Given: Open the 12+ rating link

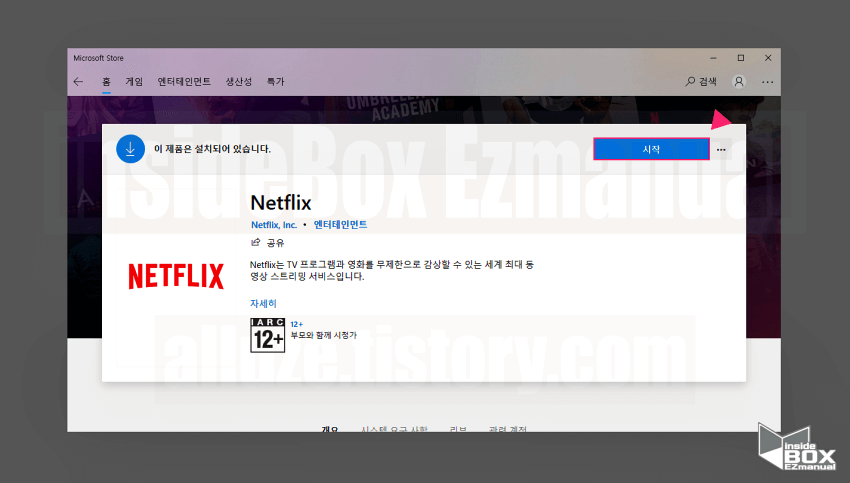Looking at the screenshot, I should [297, 324].
